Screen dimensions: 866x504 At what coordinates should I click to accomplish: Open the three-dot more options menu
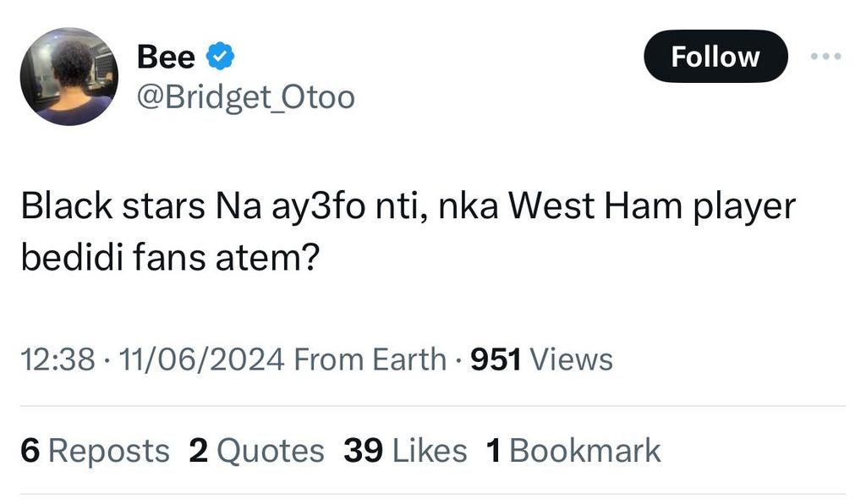point(825,57)
